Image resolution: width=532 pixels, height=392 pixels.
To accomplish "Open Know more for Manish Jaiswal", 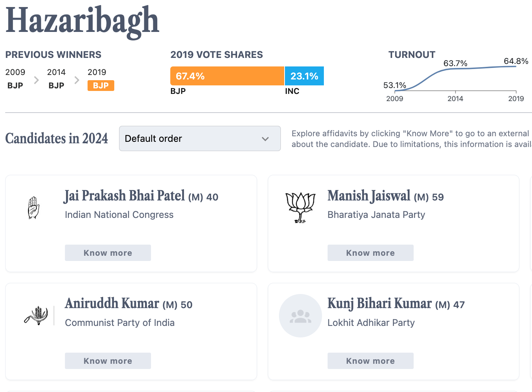I will [x=370, y=253].
